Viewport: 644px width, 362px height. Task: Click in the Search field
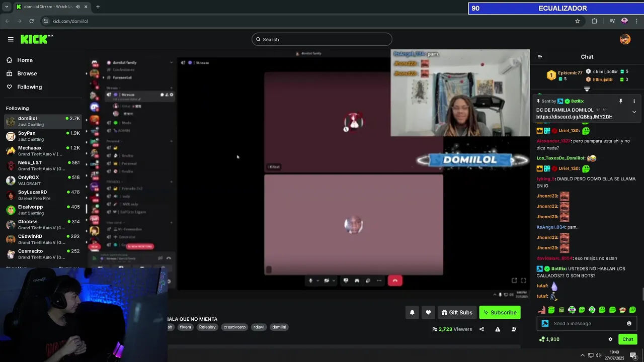[322, 39]
